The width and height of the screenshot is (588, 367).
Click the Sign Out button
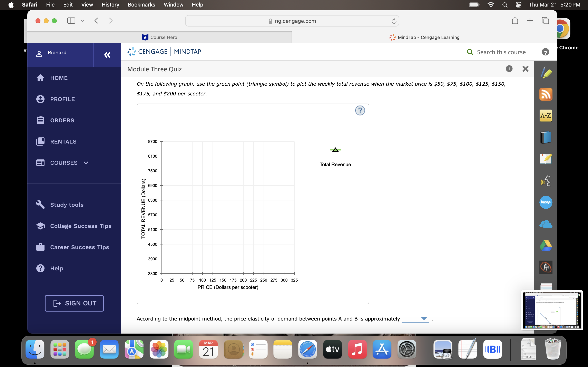pyautogui.click(x=74, y=303)
